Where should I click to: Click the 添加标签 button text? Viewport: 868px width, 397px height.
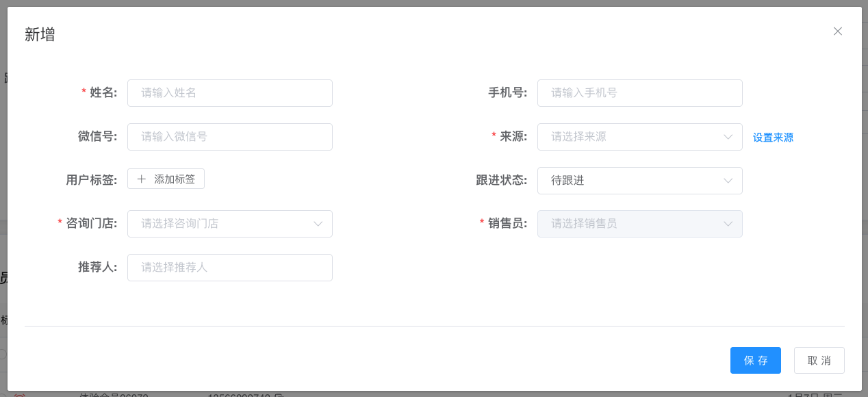click(x=175, y=179)
